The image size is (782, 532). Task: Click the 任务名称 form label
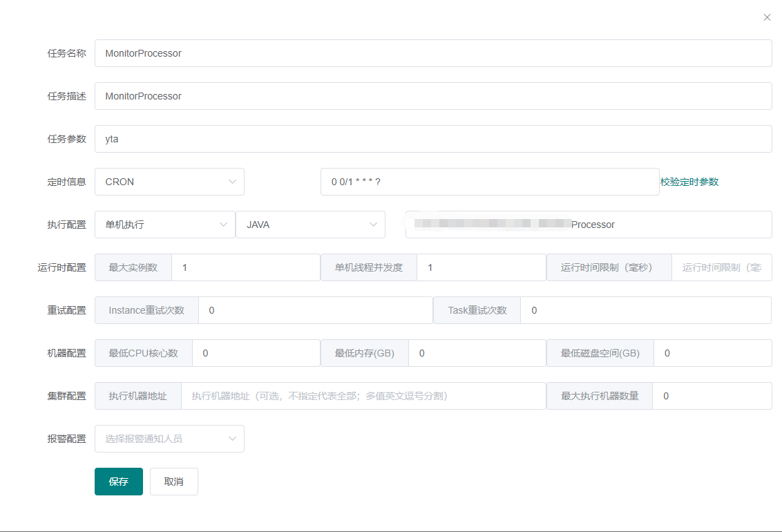tap(67, 53)
